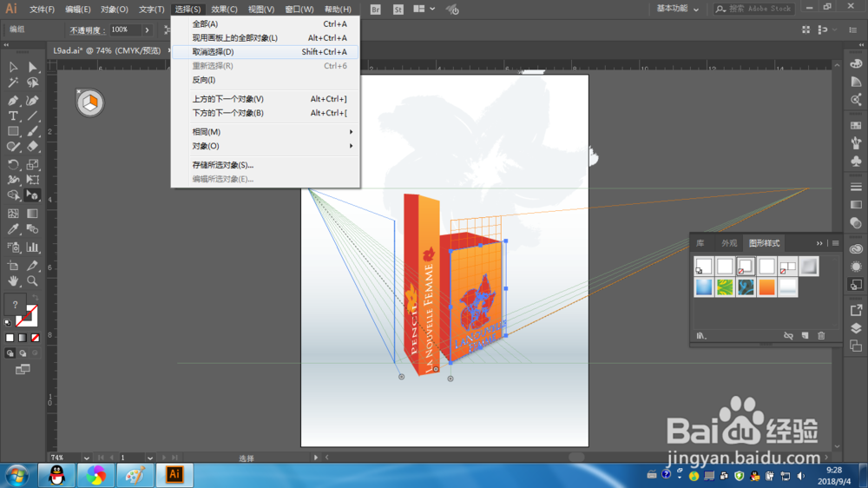Open QQ penguin in Windows taskbar

(57, 475)
